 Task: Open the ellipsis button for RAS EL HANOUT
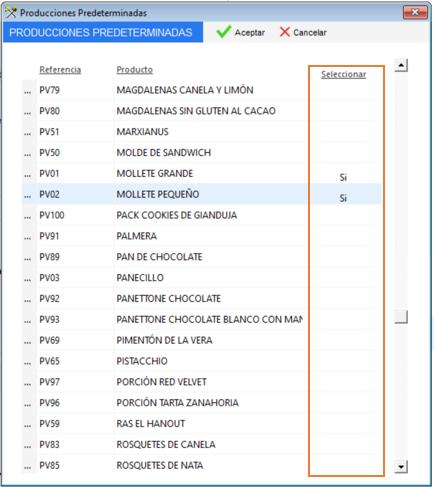click(28, 424)
